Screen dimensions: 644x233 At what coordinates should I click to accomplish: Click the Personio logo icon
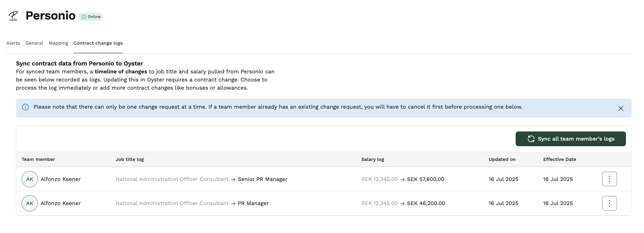click(x=13, y=16)
